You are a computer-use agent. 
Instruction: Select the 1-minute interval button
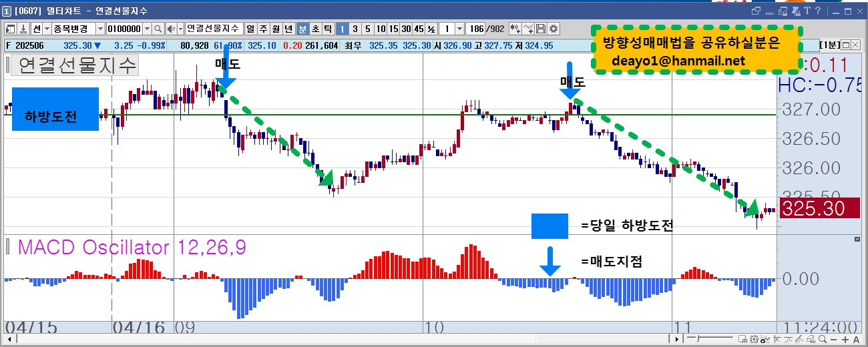[x=341, y=29]
